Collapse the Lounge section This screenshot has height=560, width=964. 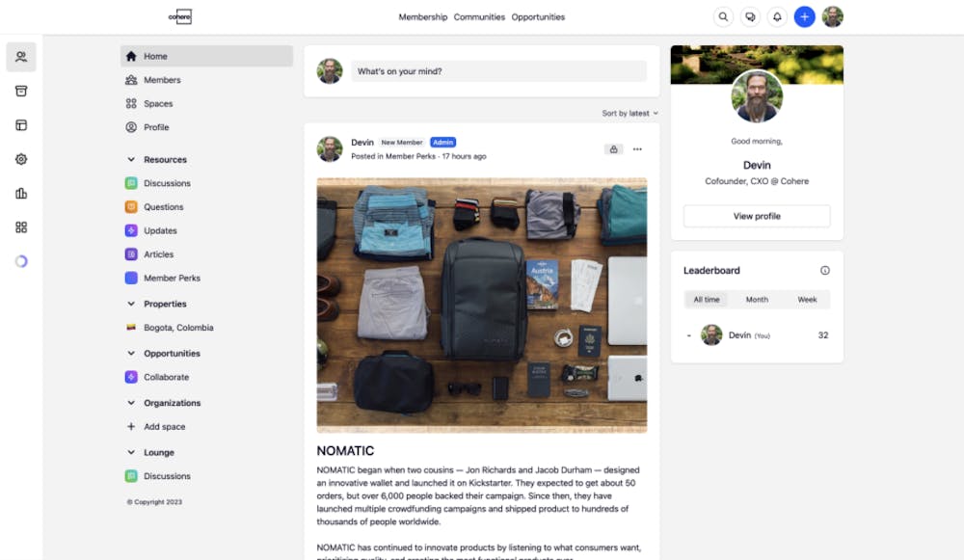131,452
